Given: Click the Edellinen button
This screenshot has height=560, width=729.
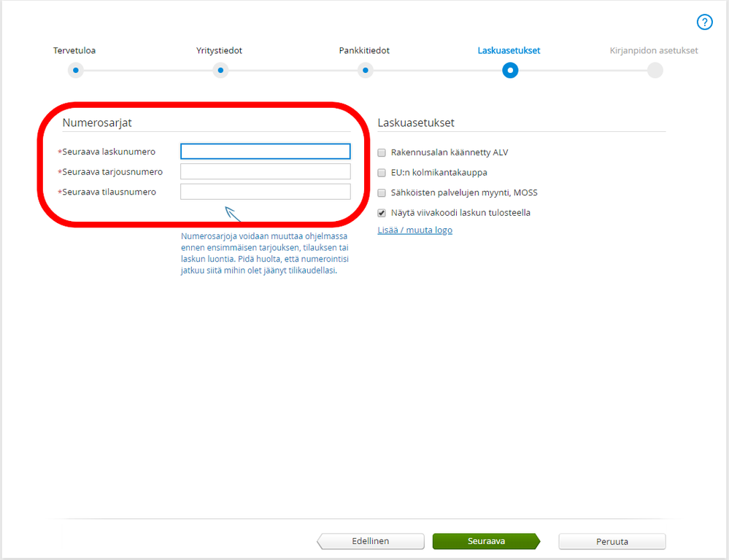Looking at the screenshot, I should pyautogui.click(x=371, y=541).
